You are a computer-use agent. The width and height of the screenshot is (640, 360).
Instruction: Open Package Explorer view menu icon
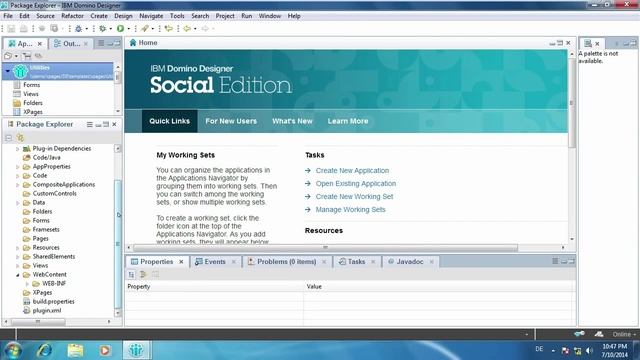[x=89, y=124]
